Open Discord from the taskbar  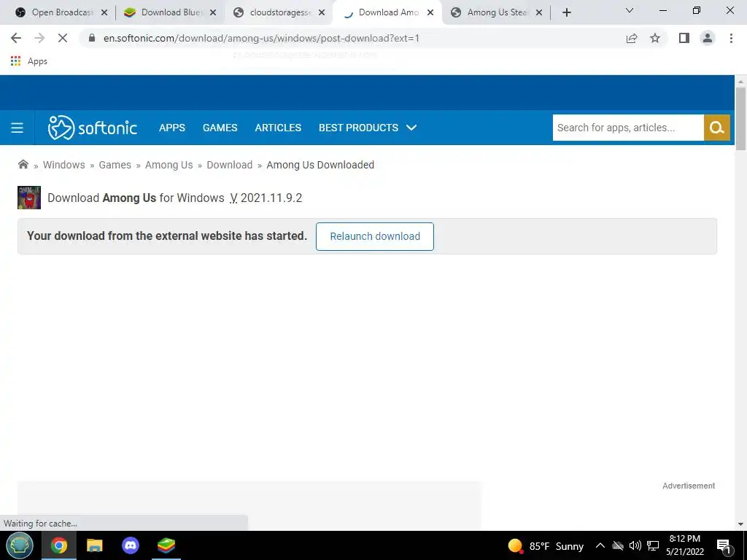click(x=130, y=545)
